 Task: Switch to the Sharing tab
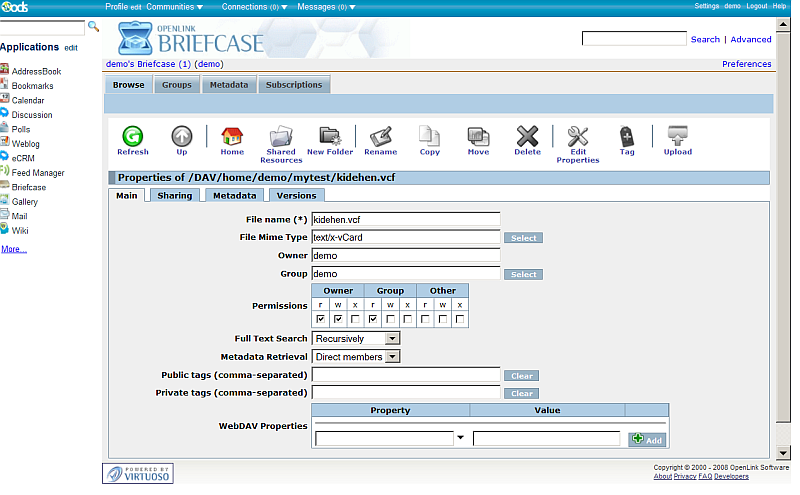coord(174,196)
